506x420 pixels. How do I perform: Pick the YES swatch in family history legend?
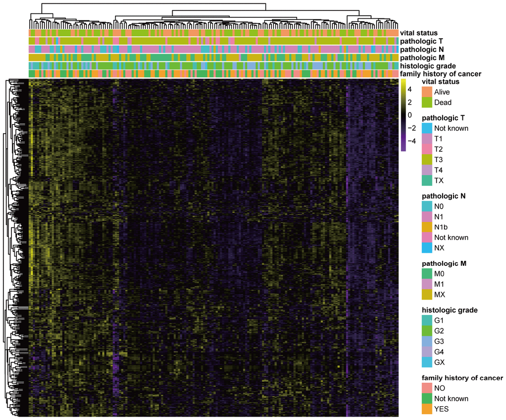click(427, 409)
